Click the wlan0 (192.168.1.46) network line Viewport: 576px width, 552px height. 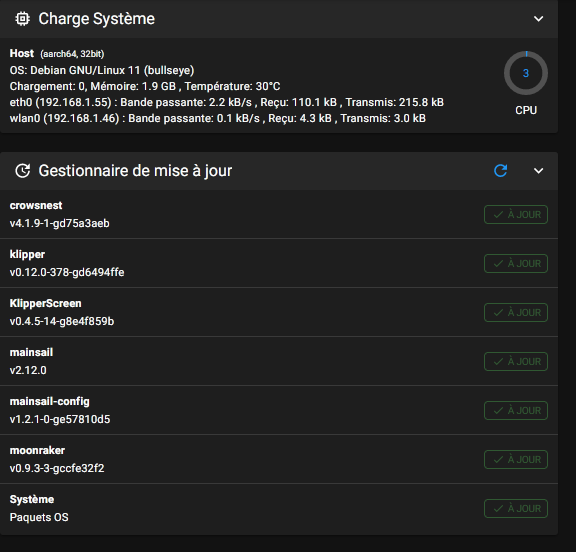[x=218, y=118]
